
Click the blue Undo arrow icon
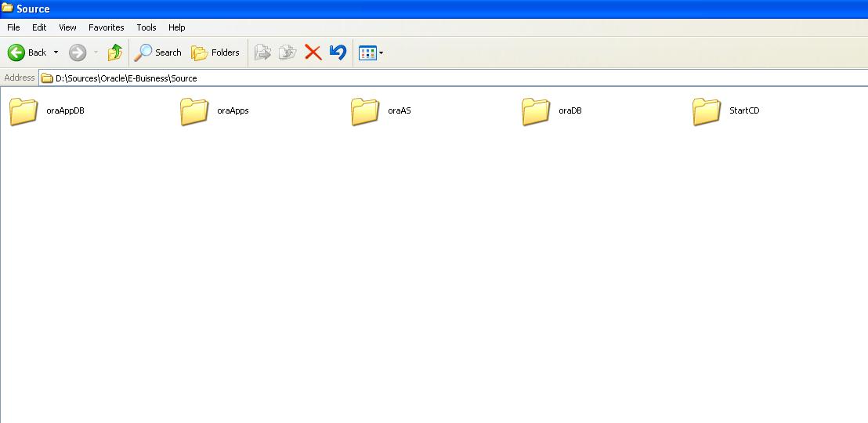[338, 52]
